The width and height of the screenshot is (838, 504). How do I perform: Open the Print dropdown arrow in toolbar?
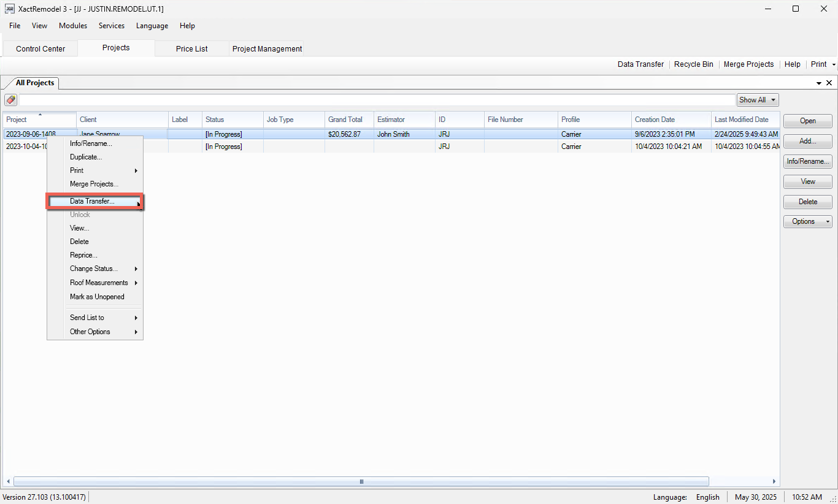(x=834, y=64)
